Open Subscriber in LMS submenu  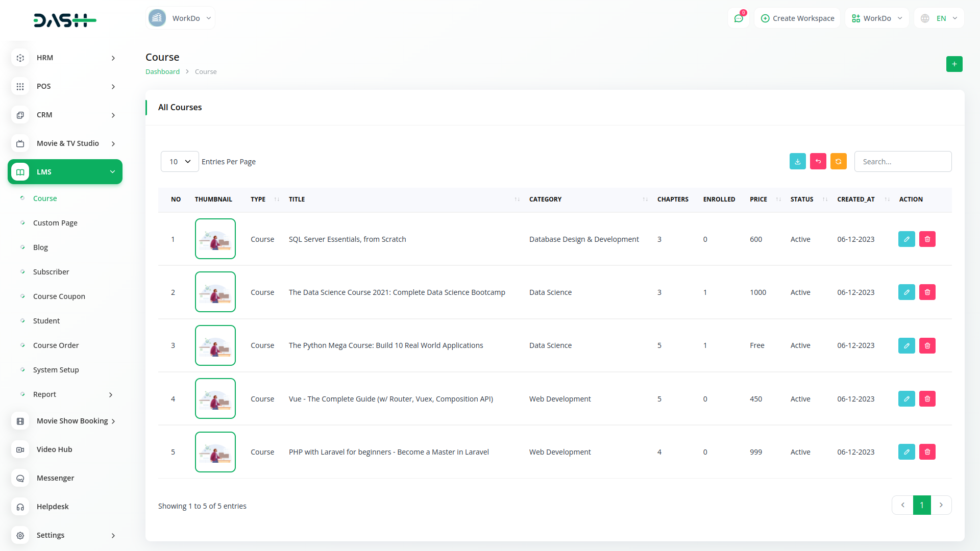point(51,272)
